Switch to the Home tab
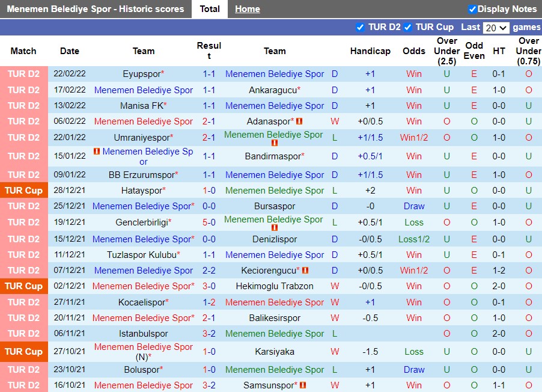Screen dimensions: 542x392 click(x=248, y=9)
